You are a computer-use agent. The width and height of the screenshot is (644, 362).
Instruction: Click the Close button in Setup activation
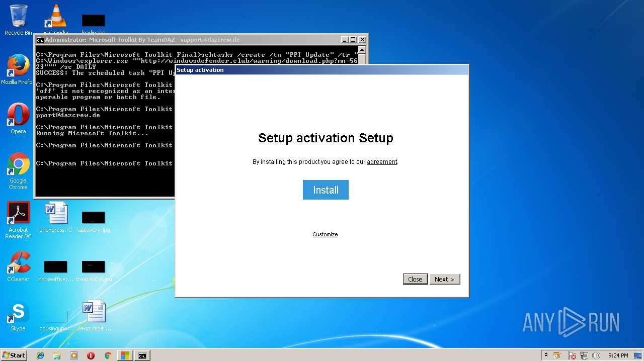tap(415, 279)
